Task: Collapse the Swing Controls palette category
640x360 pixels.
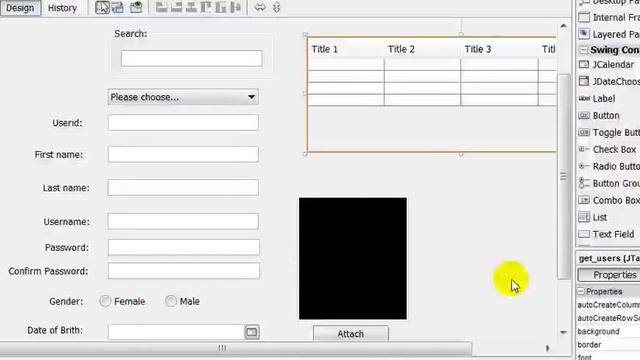Action: point(584,50)
